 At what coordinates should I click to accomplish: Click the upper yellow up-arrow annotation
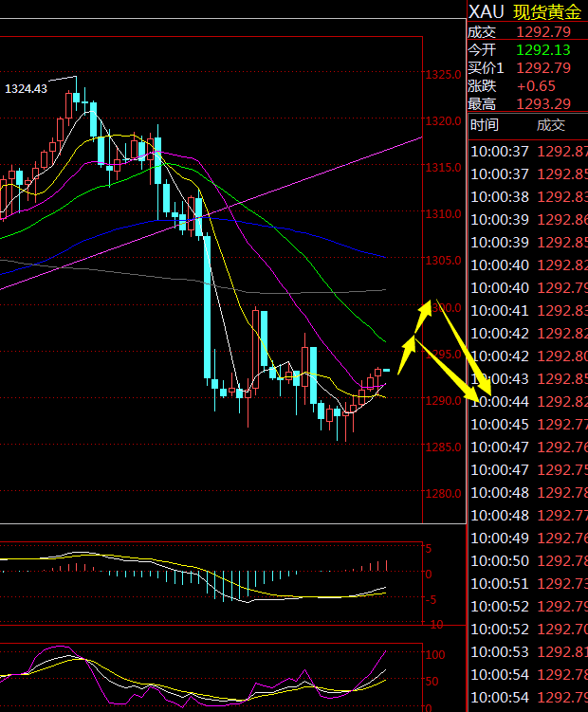(x=423, y=316)
